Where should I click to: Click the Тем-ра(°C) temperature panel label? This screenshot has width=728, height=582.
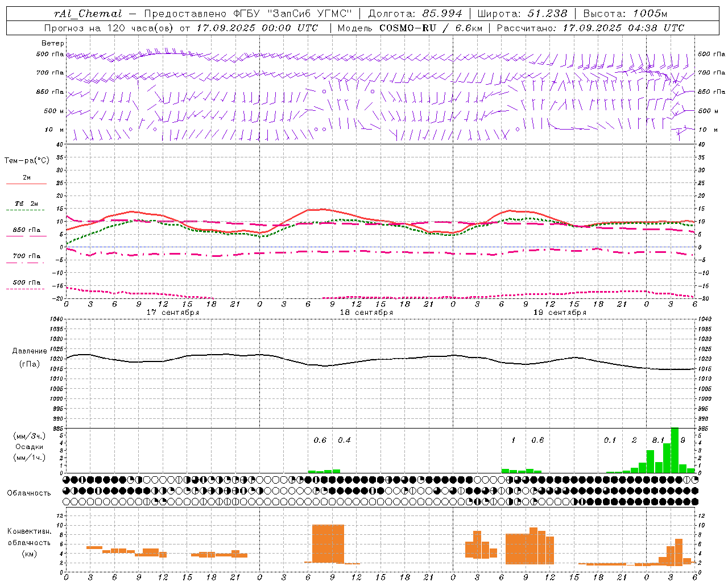point(27,161)
